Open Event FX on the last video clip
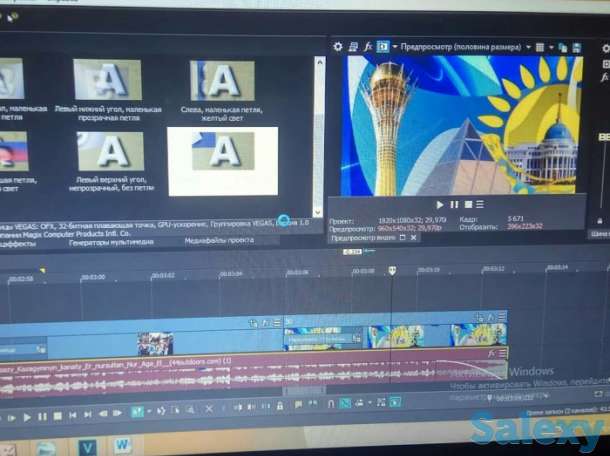The height and width of the screenshot is (456, 610). [x=491, y=317]
